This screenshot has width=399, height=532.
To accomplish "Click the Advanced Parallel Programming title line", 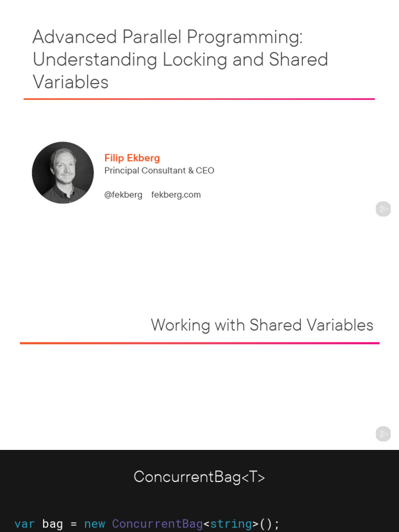I will pyautogui.click(x=167, y=37).
